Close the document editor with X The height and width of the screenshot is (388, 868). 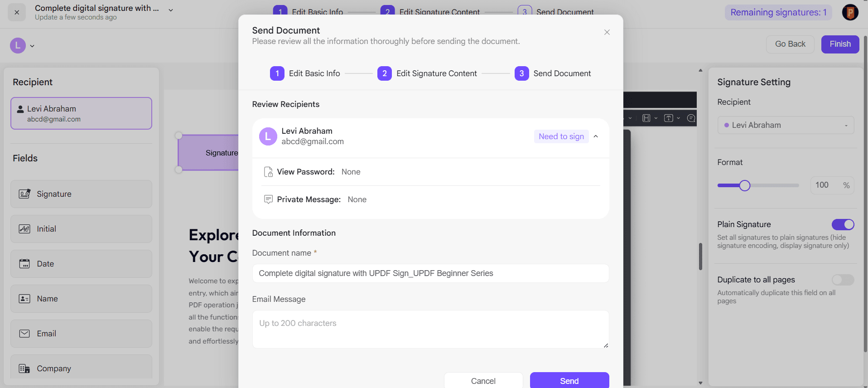17,12
